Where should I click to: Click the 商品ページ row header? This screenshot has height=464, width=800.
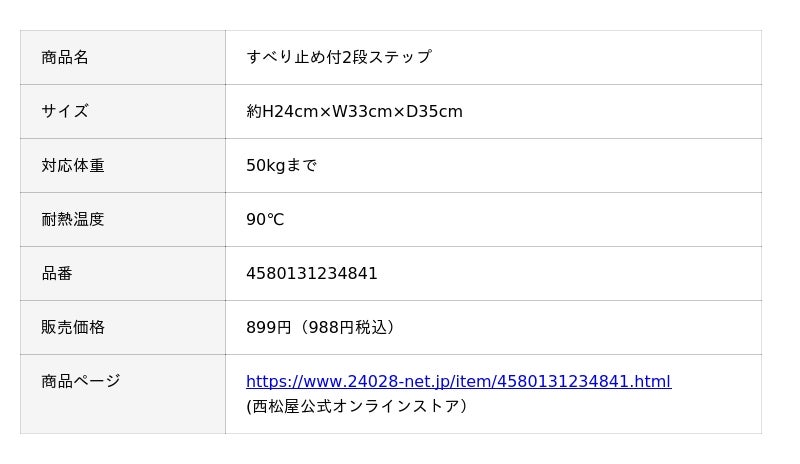[x=81, y=381]
